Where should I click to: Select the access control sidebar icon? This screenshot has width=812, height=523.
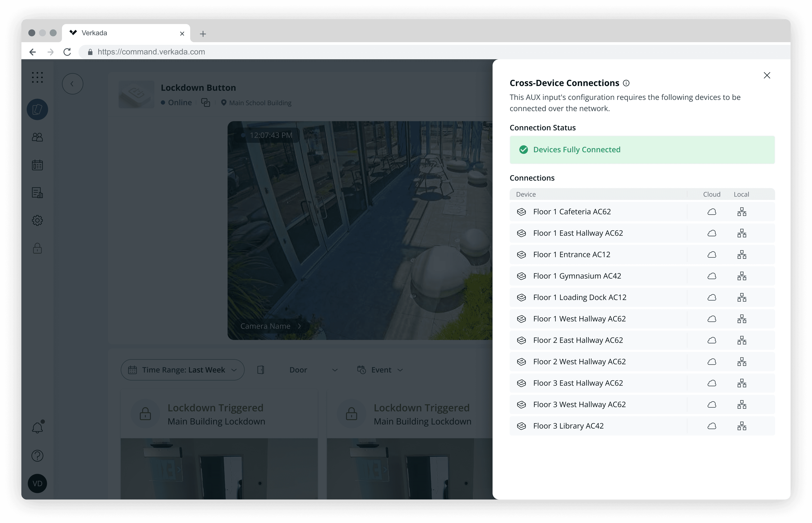[x=37, y=109]
